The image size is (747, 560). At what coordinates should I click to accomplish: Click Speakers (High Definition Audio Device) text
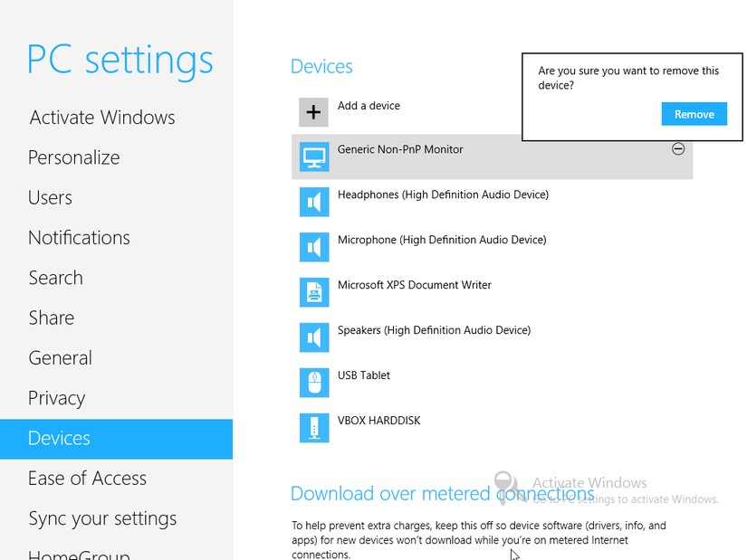(434, 330)
